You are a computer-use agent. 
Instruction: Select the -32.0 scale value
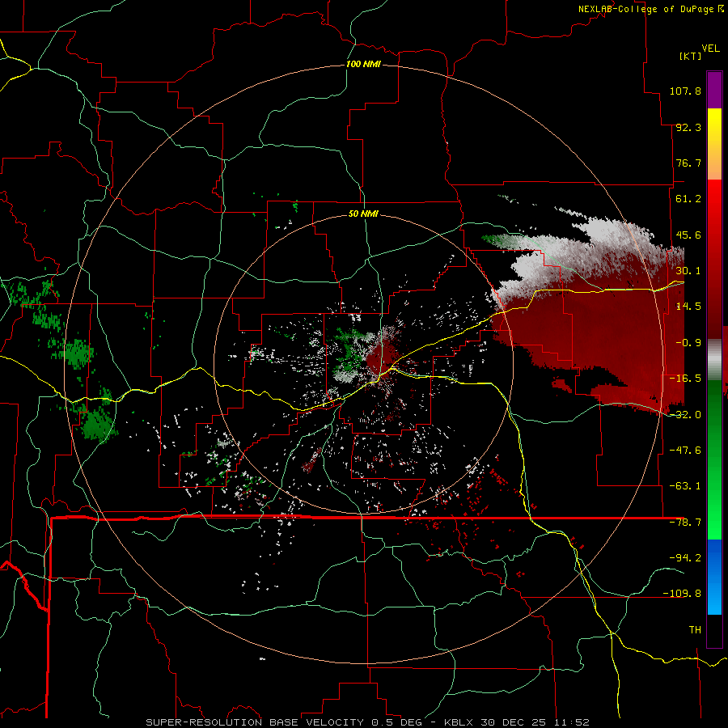pos(685,415)
